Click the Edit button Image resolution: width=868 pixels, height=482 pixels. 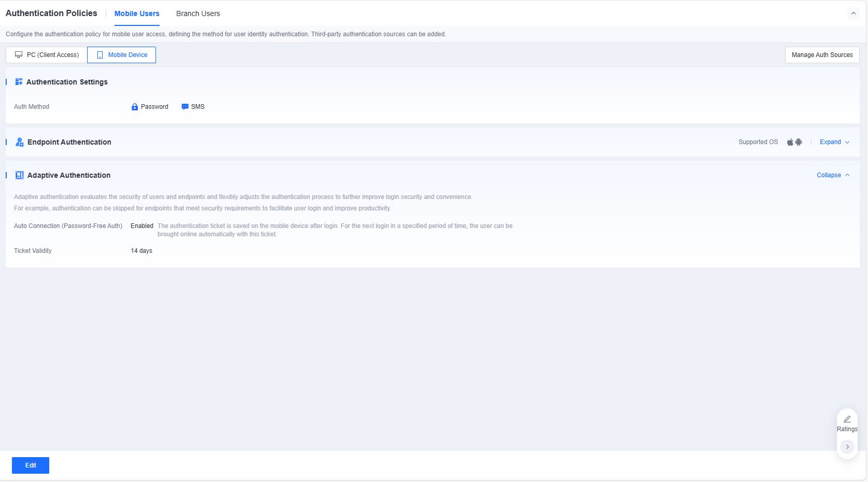click(31, 465)
